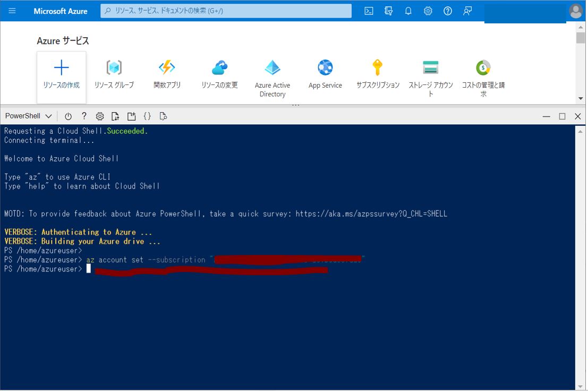Screen dimensions: 588x391
Task: Open the Cloud Shell editor curly braces icon
Action: 147,116
